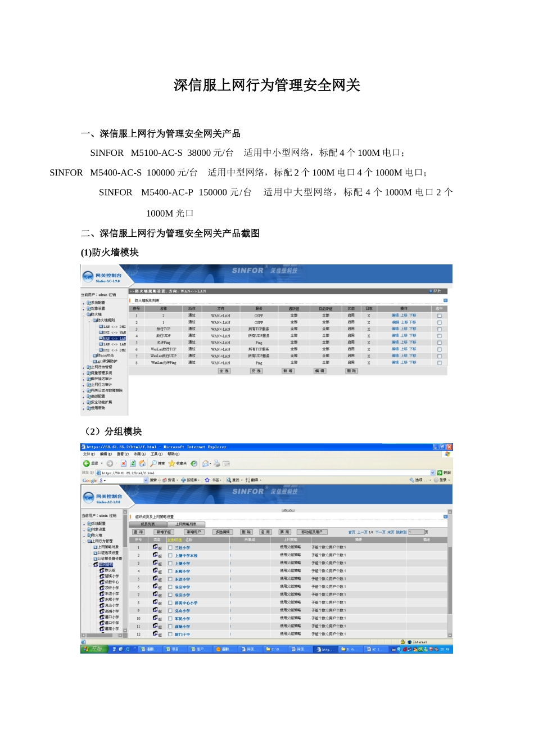Open IE Favorites star icon
534x756 pixels.
tap(171, 463)
